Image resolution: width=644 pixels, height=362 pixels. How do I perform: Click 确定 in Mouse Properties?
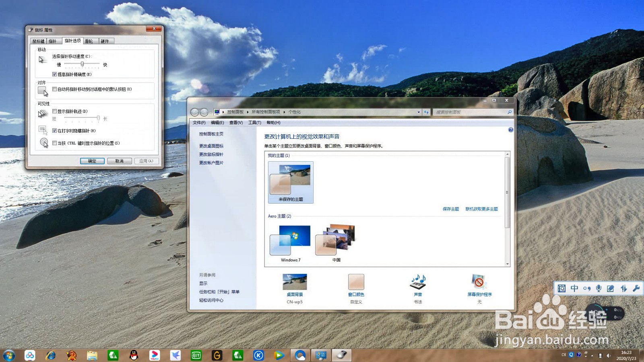tap(92, 161)
